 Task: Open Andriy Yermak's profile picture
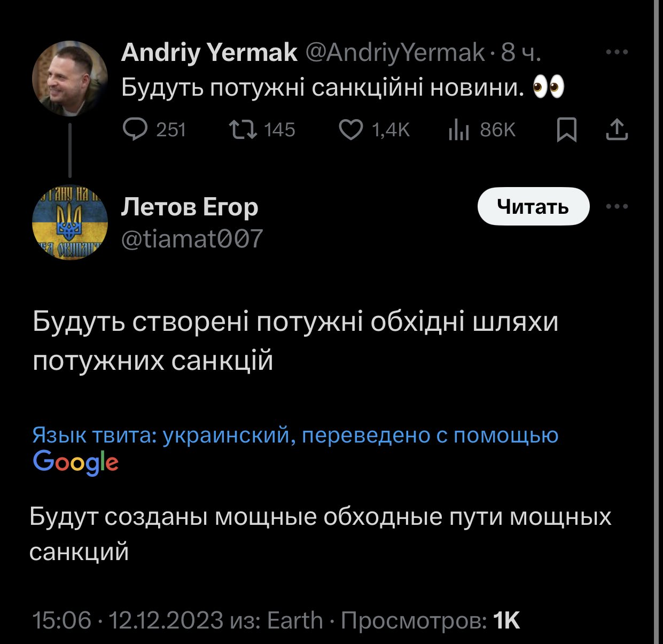click(x=70, y=79)
